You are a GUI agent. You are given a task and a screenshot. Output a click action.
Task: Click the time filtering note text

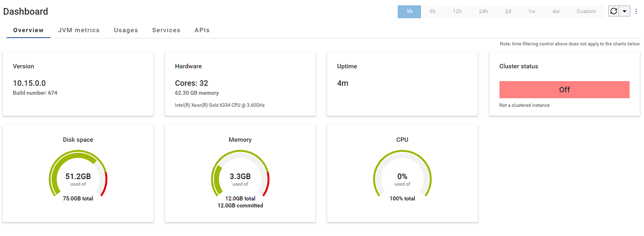point(570,44)
